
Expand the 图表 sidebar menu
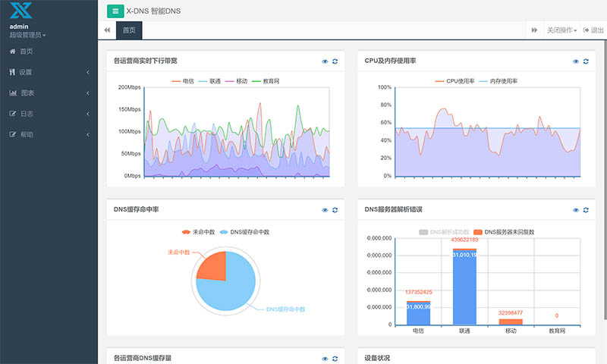coord(49,93)
